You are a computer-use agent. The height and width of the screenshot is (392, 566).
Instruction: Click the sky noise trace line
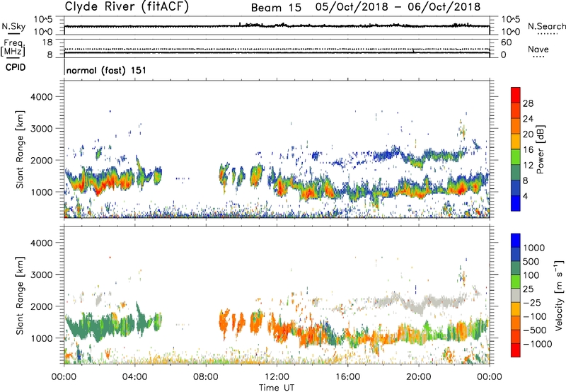[x=277, y=26]
